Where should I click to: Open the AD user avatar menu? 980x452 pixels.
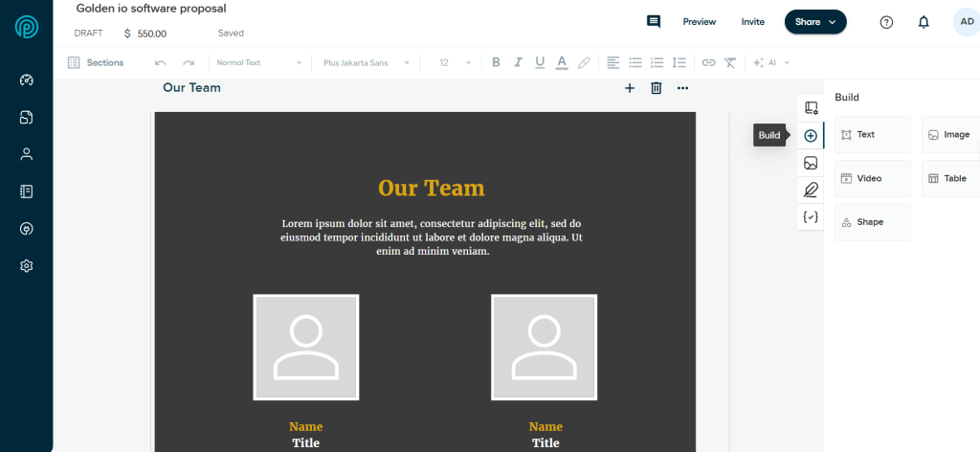coord(967,21)
